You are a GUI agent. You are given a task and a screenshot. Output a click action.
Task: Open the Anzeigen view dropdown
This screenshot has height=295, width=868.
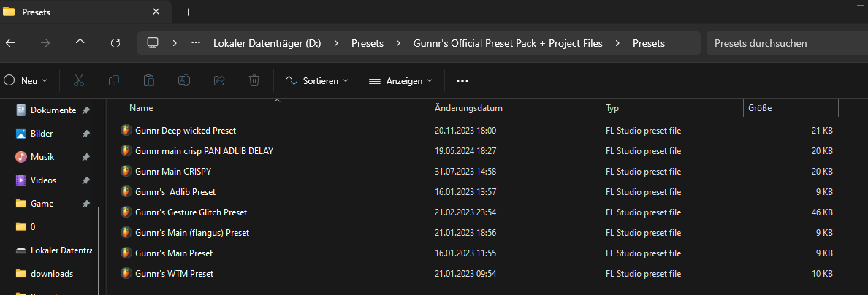[400, 81]
